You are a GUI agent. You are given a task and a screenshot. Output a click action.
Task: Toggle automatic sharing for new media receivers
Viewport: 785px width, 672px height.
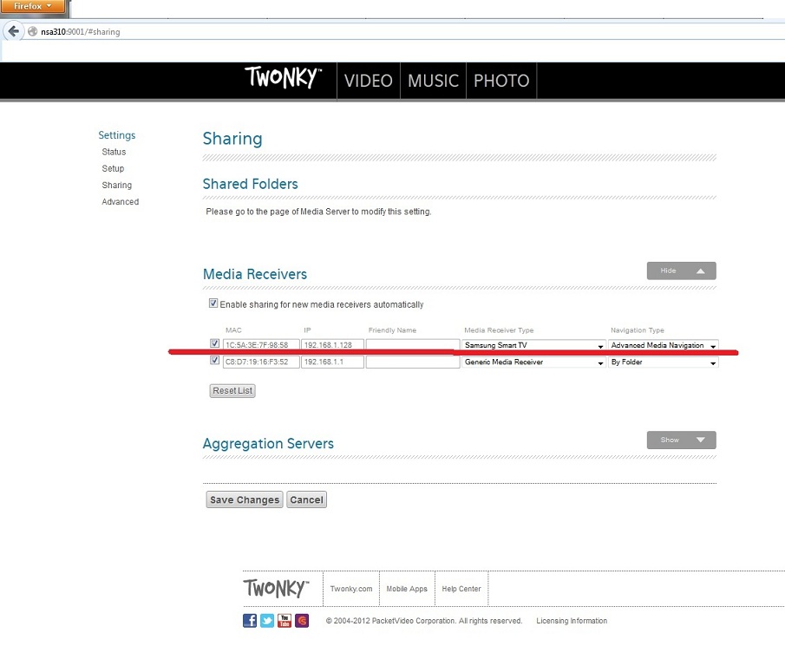coord(213,304)
